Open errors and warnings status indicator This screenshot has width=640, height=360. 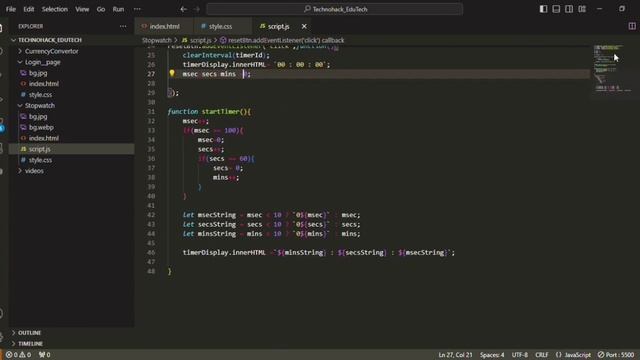[x=18, y=355]
